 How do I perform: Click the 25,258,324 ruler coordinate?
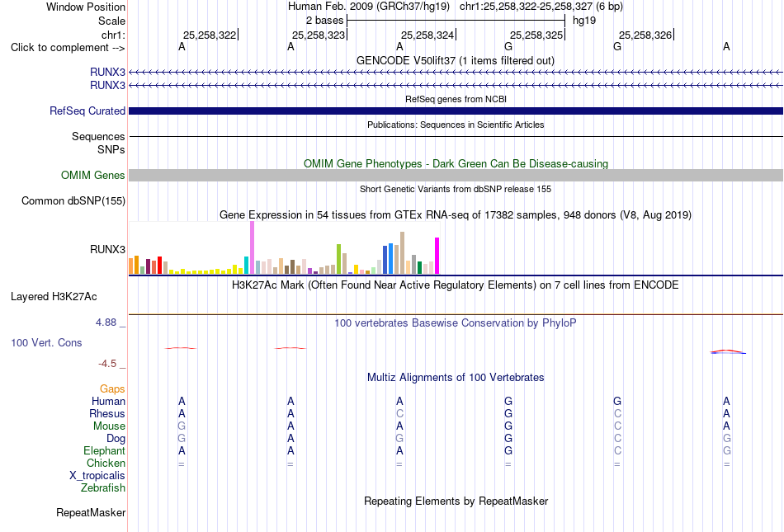click(427, 35)
